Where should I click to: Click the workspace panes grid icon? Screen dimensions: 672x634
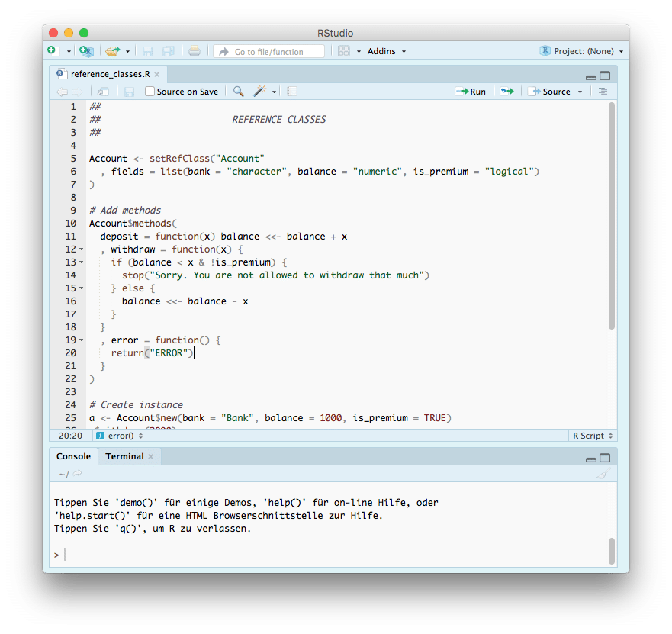pos(344,51)
